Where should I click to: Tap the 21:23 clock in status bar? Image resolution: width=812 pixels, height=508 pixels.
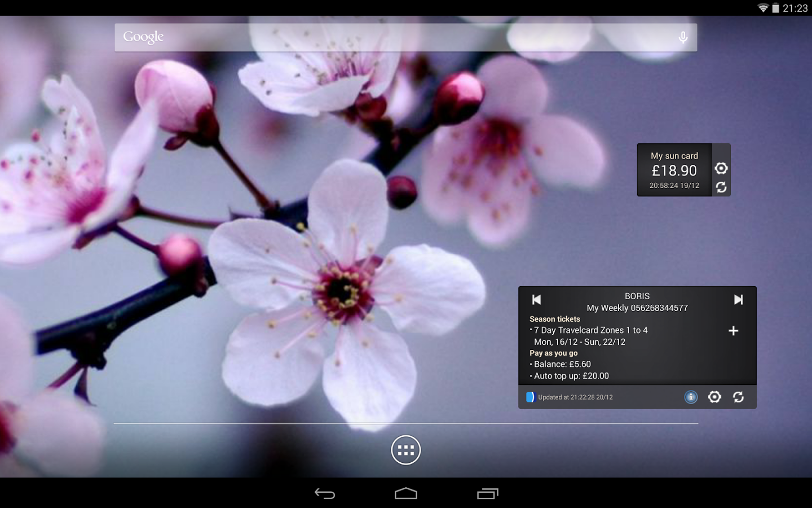pos(795,8)
